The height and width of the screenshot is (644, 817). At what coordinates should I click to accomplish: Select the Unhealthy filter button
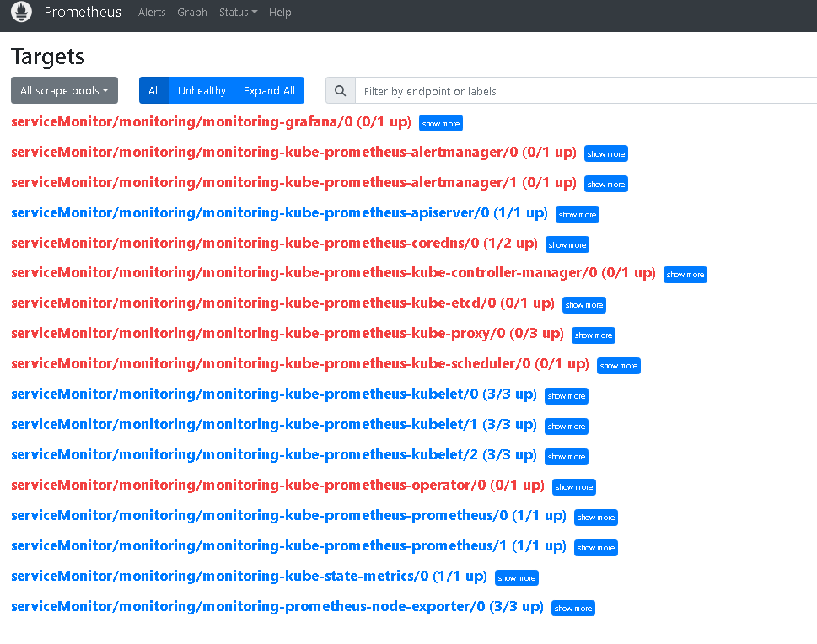click(x=202, y=91)
